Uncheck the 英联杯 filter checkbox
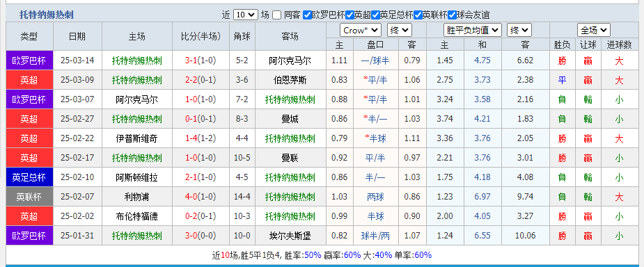644x267 pixels. [x=418, y=15]
